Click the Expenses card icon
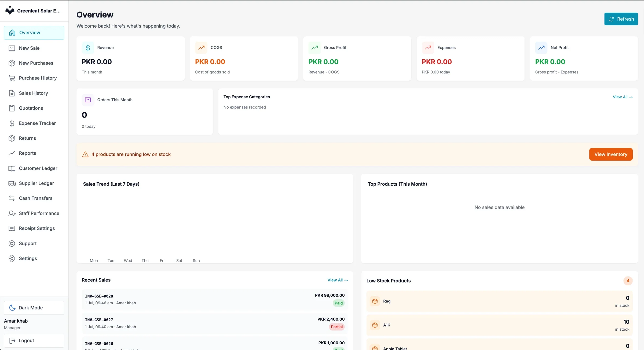644x350 pixels. click(x=428, y=48)
